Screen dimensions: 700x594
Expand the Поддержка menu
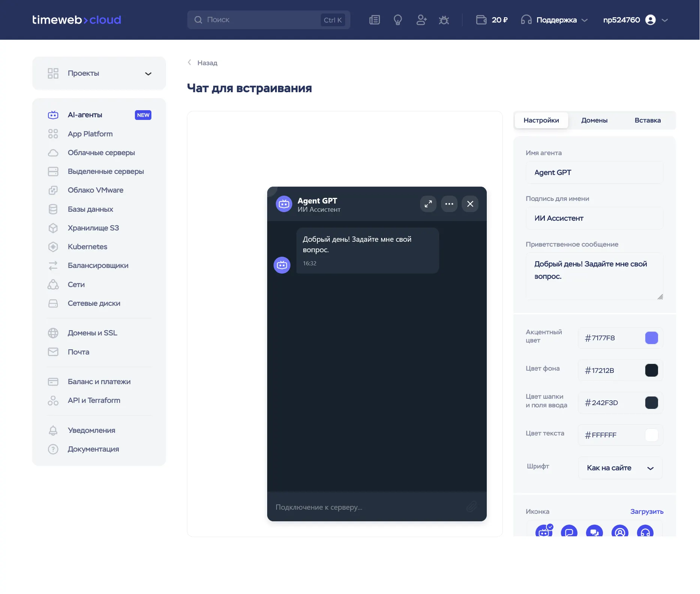pos(554,20)
